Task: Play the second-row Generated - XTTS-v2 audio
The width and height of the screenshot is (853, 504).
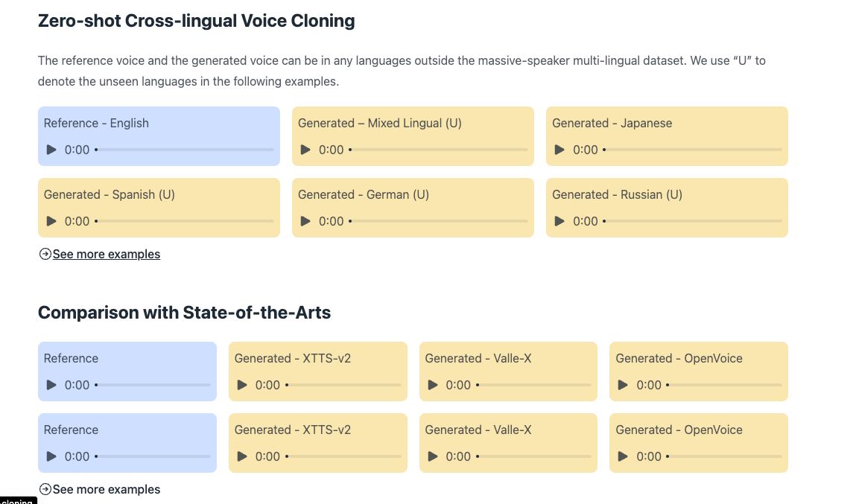Action: (x=242, y=456)
